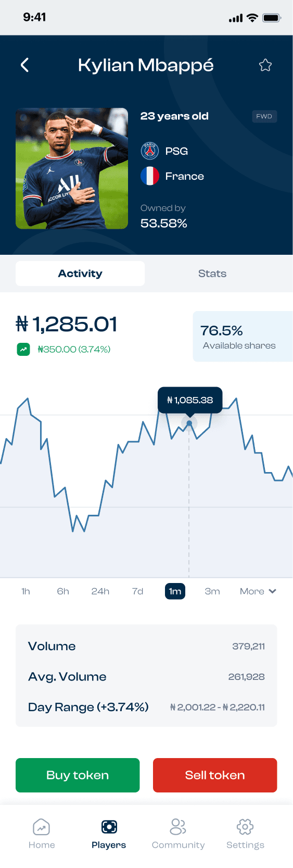Tap the France flag icon
Viewport: 293px width, 868px height.
click(x=150, y=176)
